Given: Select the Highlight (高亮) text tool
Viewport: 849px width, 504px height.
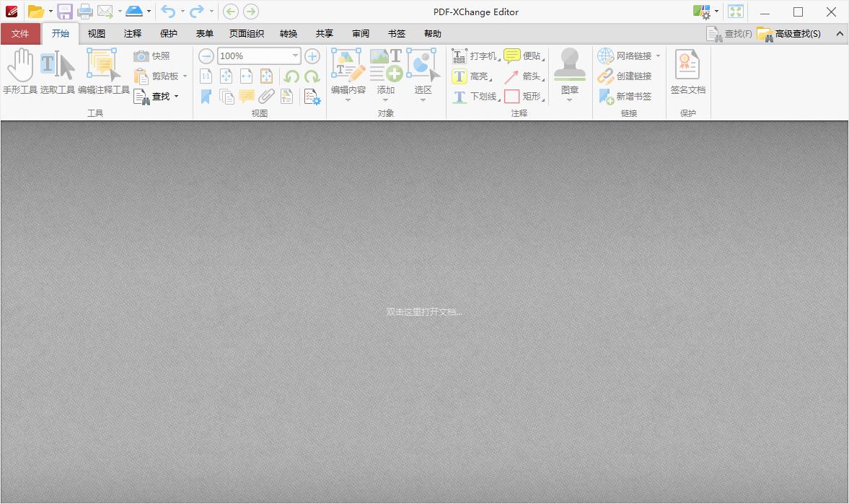Looking at the screenshot, I should point(471,76).
